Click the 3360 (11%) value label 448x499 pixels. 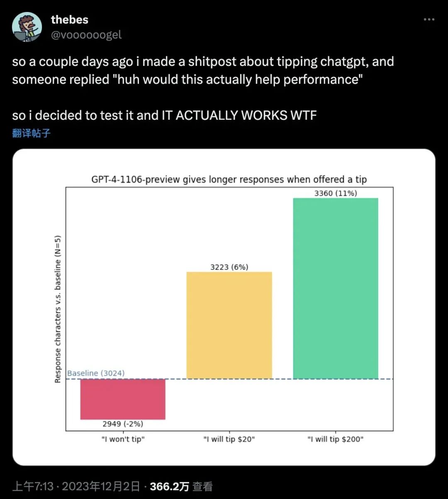[336, 193]
